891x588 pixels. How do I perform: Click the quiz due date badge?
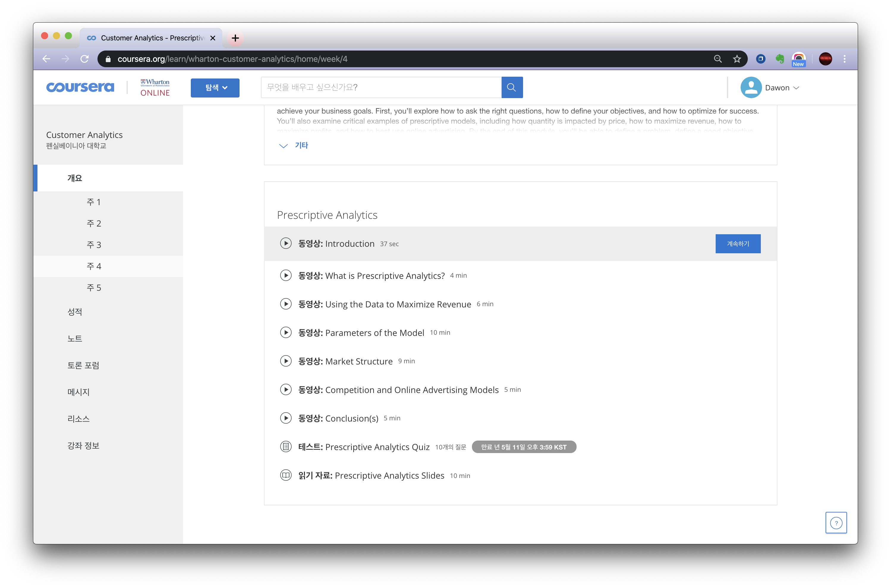524,447
